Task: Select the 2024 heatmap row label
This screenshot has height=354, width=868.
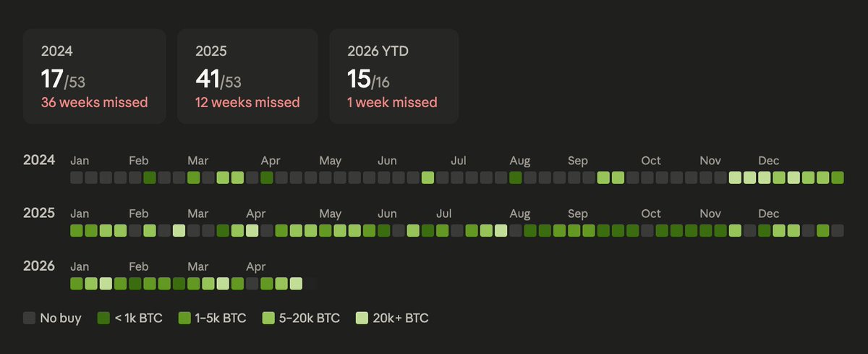Action: click(x=39, y=160)
